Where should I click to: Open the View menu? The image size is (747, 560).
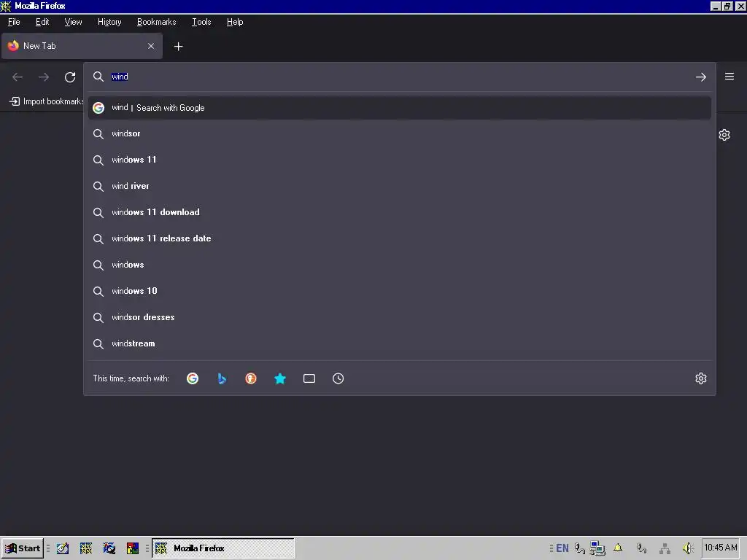pyautogui.click(x=74, y=22)
